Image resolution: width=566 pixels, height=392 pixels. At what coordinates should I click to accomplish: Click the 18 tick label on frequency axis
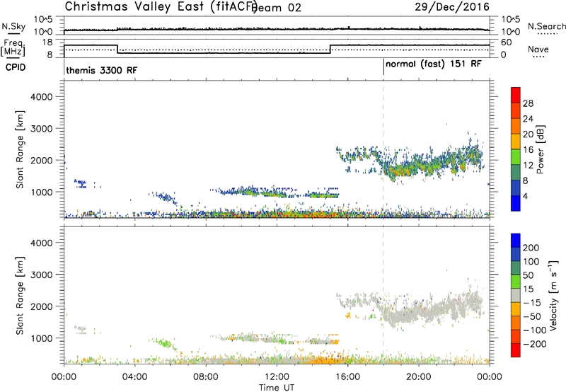(x=47, y=42)
